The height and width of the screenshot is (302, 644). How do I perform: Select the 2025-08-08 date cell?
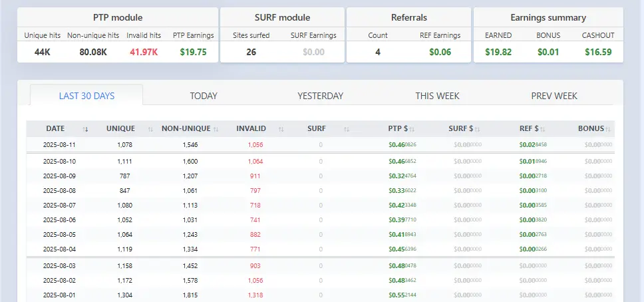point(59,191)
